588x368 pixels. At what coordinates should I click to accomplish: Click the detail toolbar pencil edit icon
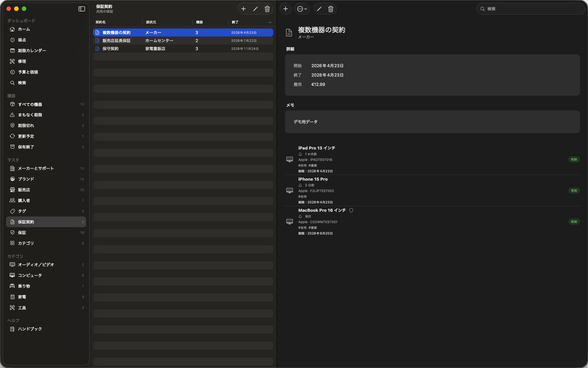click(x=319, y=9)
